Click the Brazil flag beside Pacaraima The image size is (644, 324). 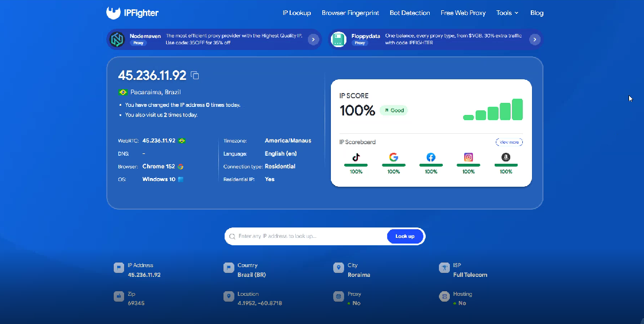[x=123, y=92]
